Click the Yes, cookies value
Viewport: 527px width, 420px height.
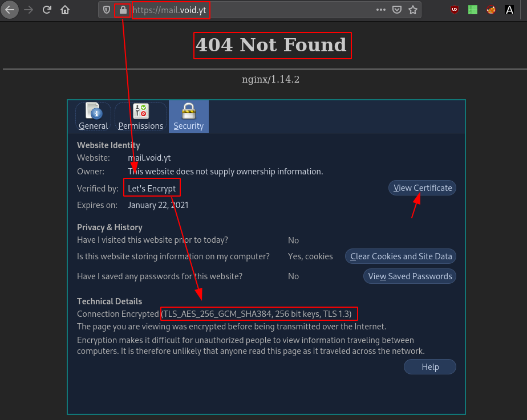(x=310, y=256)
